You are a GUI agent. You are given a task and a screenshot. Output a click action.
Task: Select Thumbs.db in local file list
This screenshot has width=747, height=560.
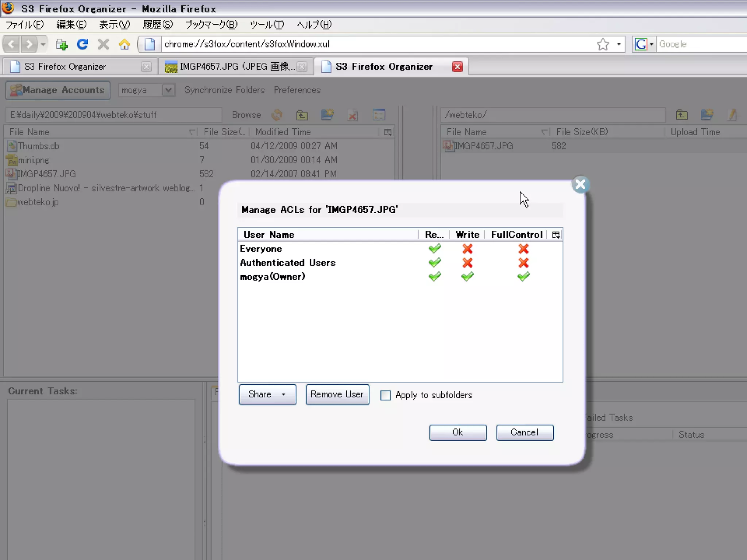pos(199,146)
